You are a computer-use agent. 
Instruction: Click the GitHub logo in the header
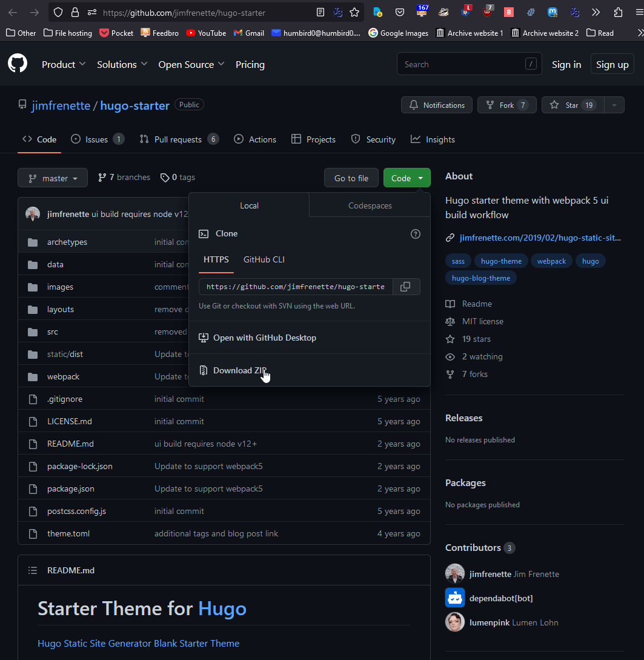[x=18, y=64]
